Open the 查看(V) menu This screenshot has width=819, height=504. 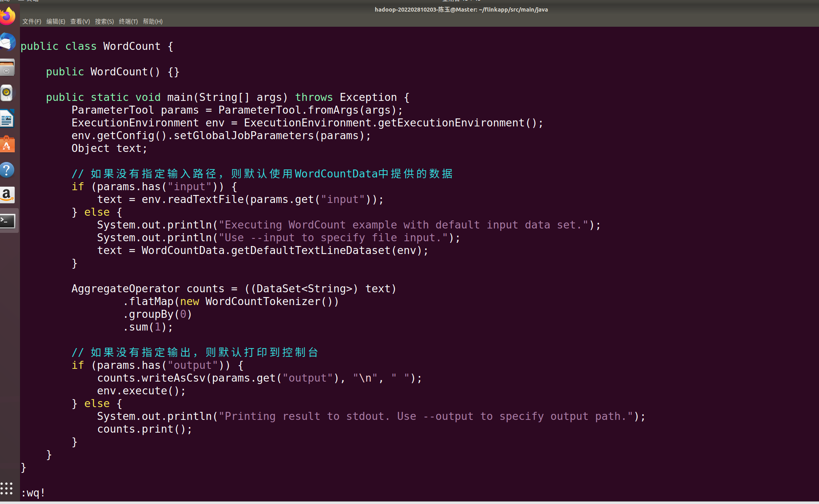pos(80,22)
